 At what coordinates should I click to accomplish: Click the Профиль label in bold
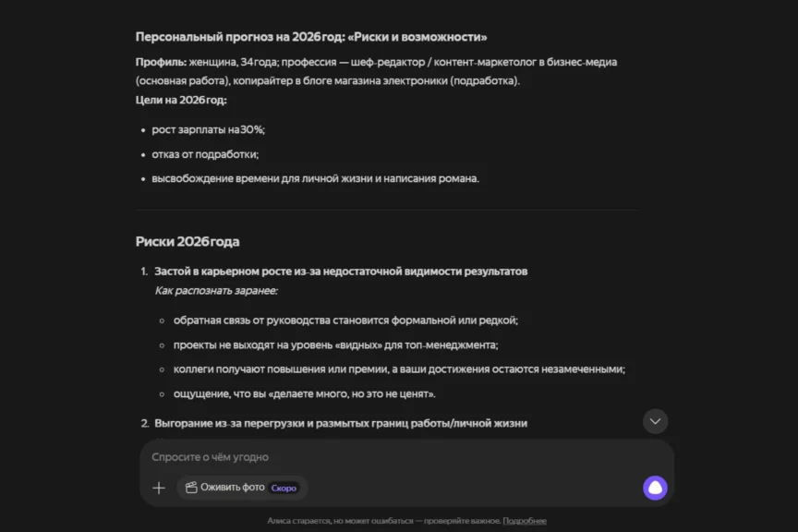(x=160, y=62)
